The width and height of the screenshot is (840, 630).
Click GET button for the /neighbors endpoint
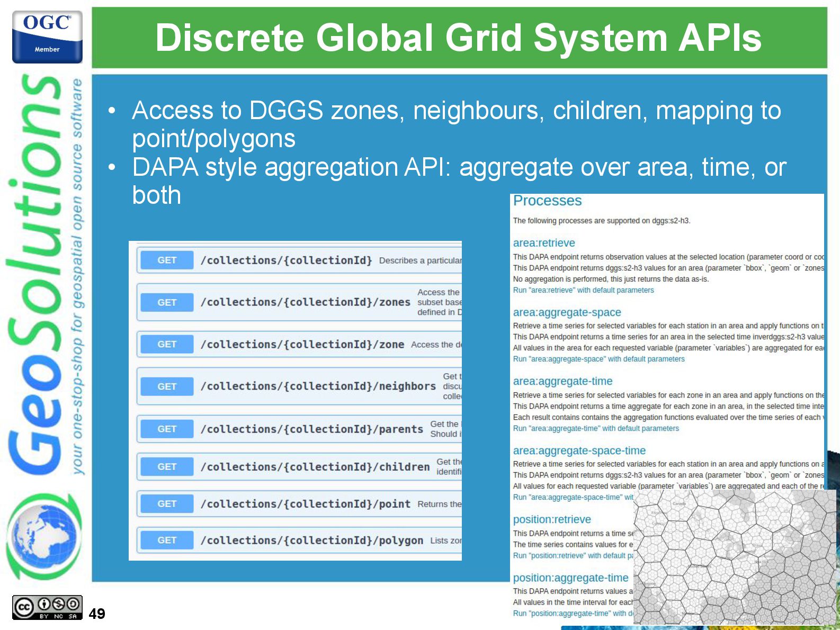[x=167, y=386]
